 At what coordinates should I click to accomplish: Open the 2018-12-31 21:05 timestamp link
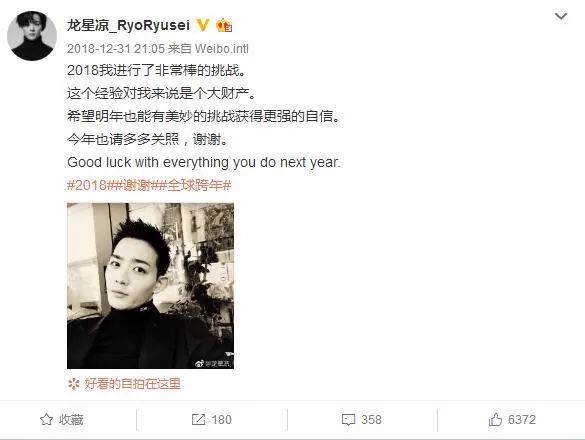coord(116,49)
